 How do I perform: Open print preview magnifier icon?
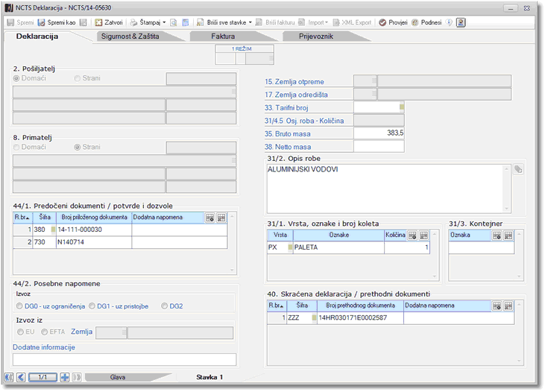(x=174, y=22)
